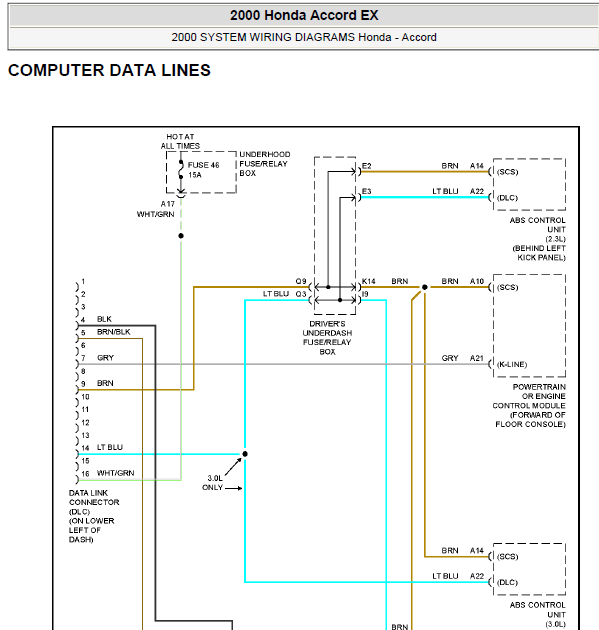Click the "2000 Honda Accord EX" title
Image resolution: width=599 pixels, height=630 pixels.
coord(304,15)
